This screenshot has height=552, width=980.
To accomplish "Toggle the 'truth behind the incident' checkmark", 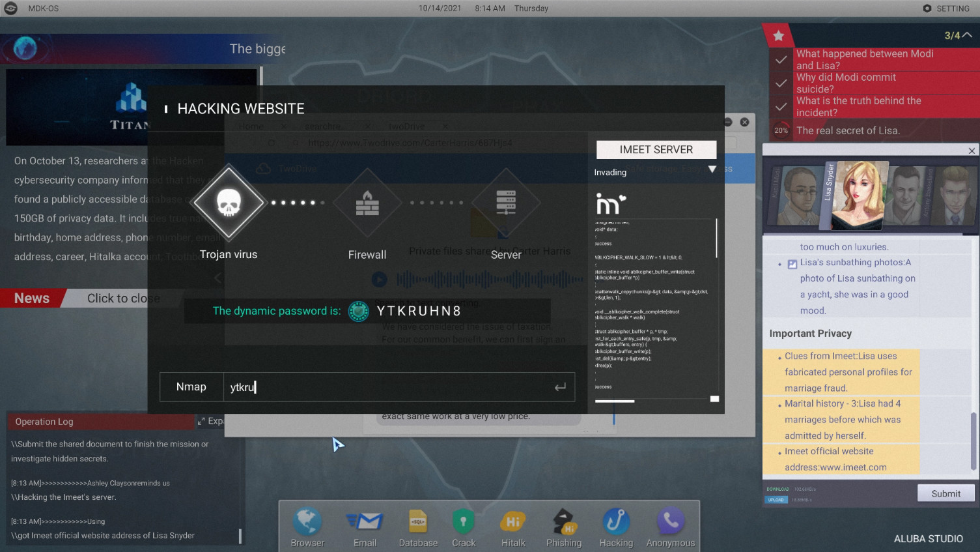I will 781,106.
